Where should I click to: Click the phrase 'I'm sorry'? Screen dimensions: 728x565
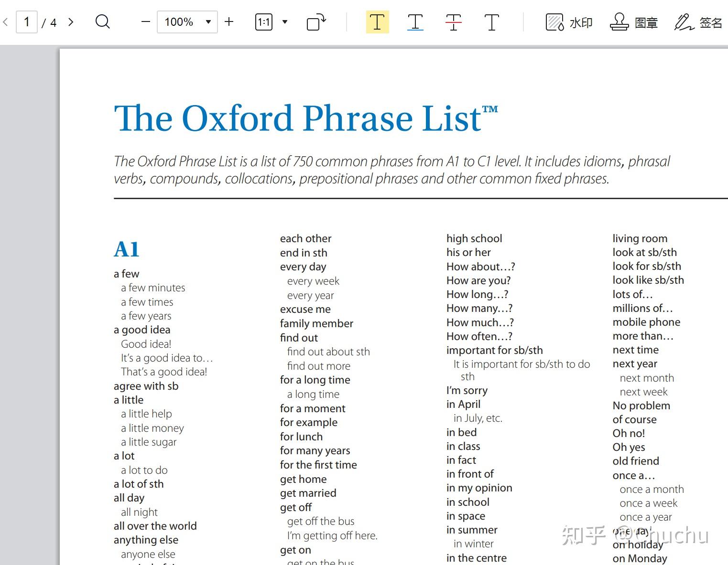pos(467,391)
